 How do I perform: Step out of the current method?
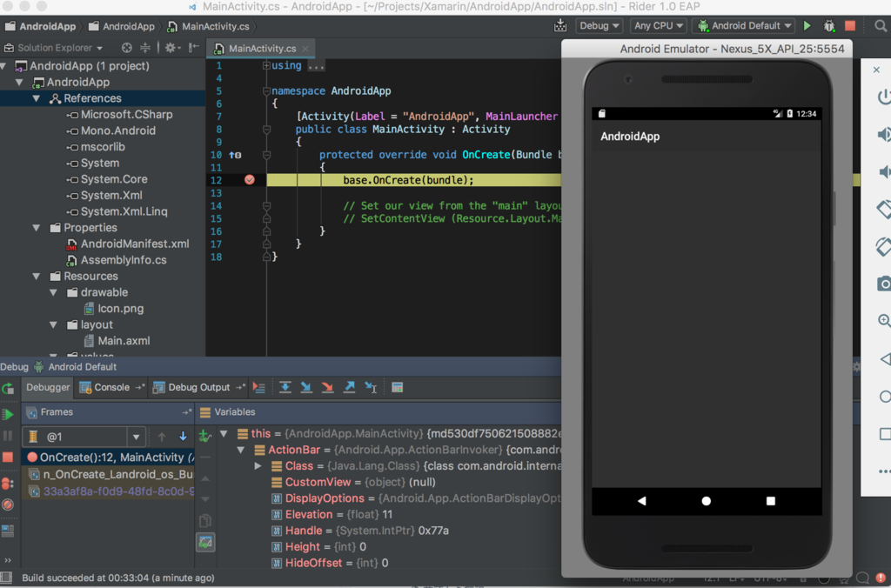349,387
